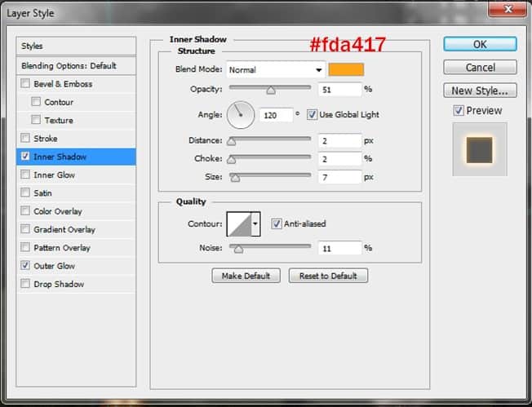Click Make Default button
This screenshot has width=532, height=407.
tap(246, 276)
